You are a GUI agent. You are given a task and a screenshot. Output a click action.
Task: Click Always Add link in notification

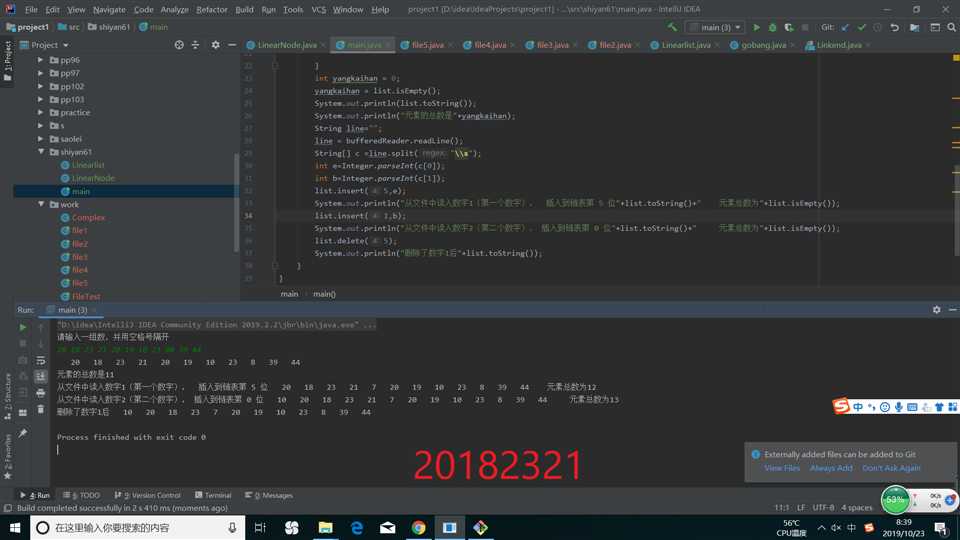tap(831, 468)
